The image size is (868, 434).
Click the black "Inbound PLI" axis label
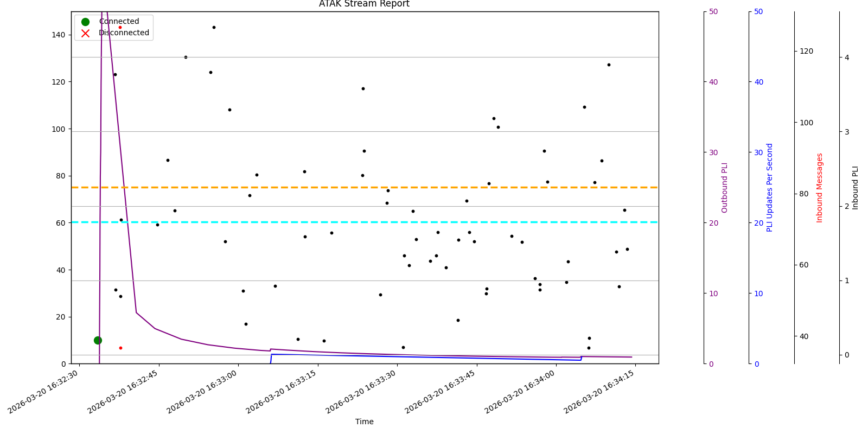pyautogui.click(x=856, y=188)
